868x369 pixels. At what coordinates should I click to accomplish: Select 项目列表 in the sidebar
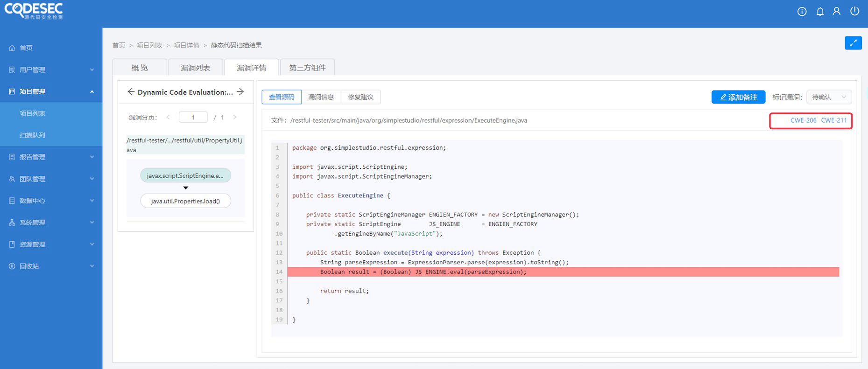32,113
